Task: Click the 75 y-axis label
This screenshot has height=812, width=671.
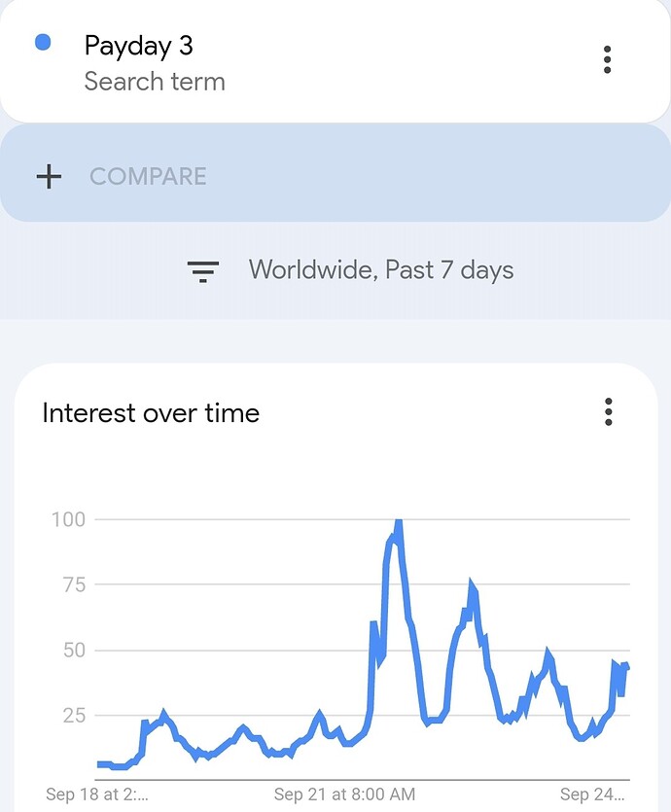Action: pyautogui.click(x=74, y=584)
